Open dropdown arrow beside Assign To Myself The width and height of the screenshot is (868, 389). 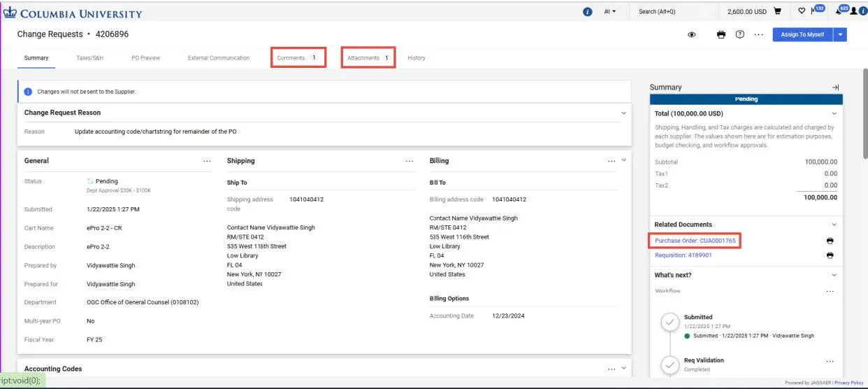click(x=840, y=34)
